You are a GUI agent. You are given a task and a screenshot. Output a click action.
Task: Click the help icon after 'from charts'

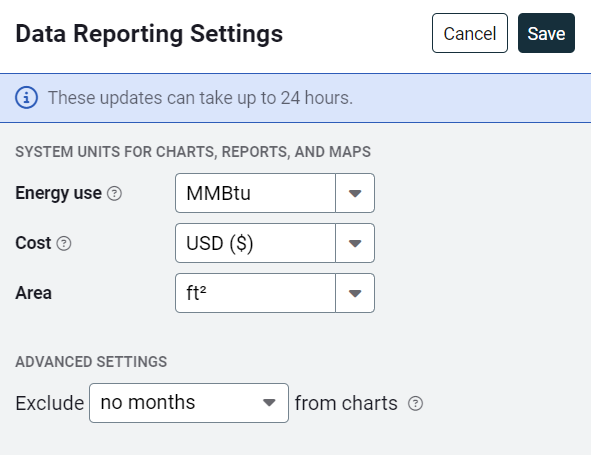click(415, 403)
